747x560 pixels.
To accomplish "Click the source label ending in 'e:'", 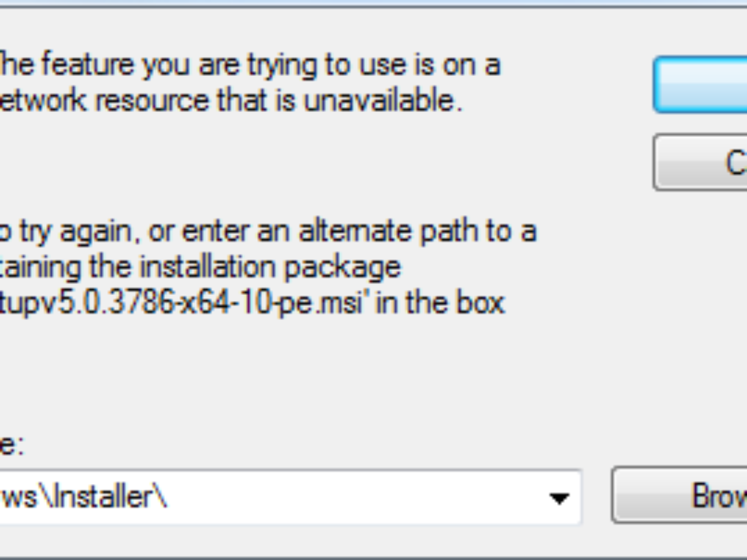I will pos(11,447).
